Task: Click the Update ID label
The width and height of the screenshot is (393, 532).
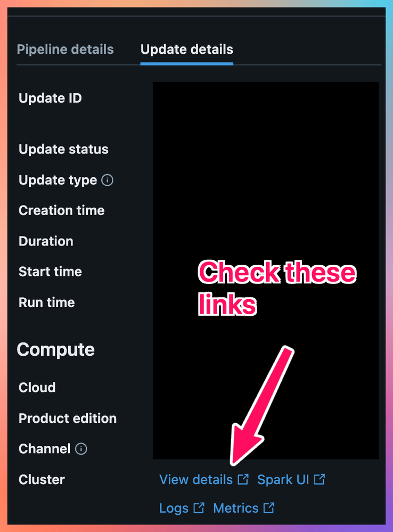Action: click(50, 98)
